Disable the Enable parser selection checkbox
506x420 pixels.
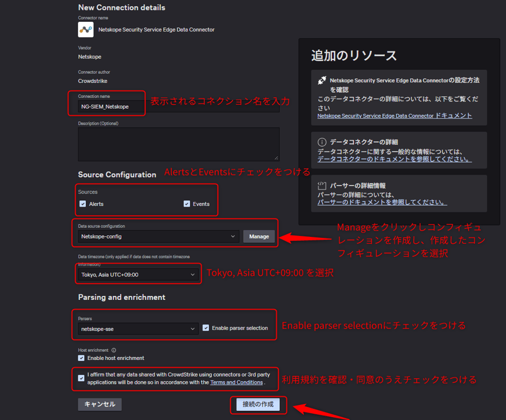point(205,327)
